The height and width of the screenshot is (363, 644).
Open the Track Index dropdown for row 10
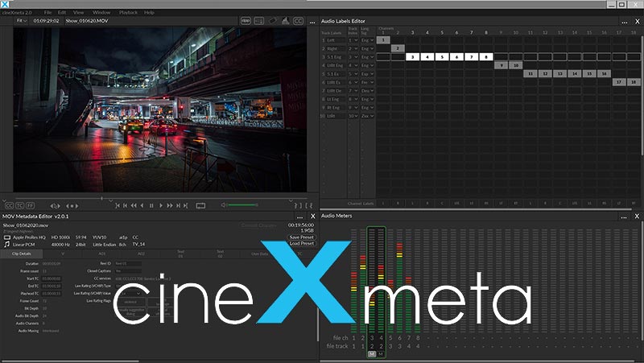pos(353,116)
